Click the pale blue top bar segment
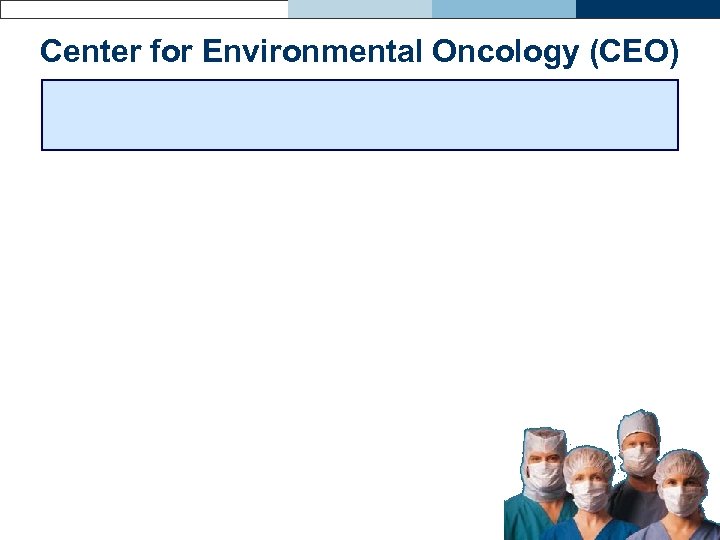720x540 pixels. click(360, 8)
